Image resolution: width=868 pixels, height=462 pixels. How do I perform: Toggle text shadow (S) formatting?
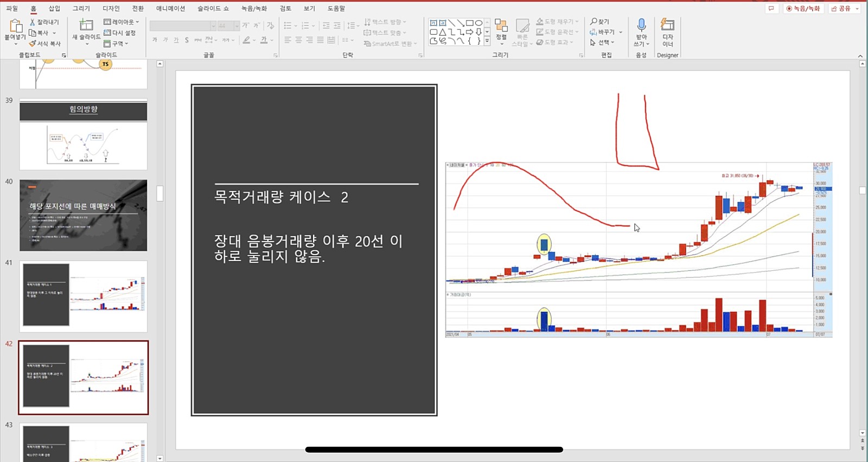(187, 40)
